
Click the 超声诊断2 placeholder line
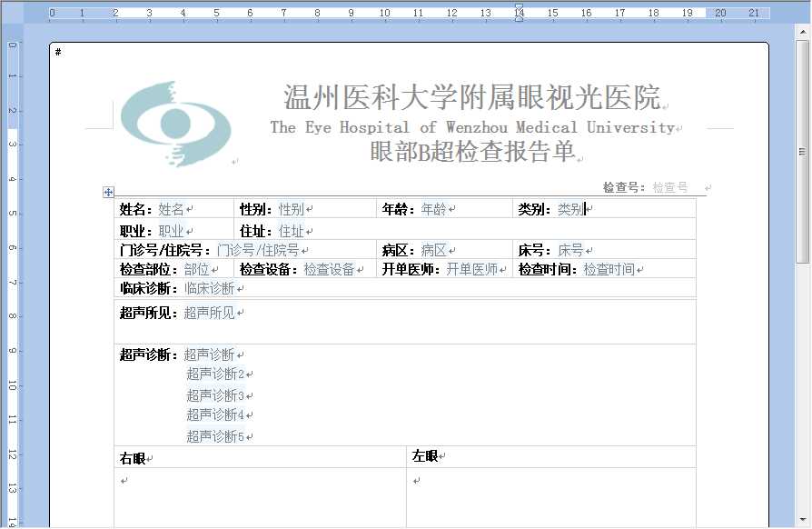coord(215,374)
